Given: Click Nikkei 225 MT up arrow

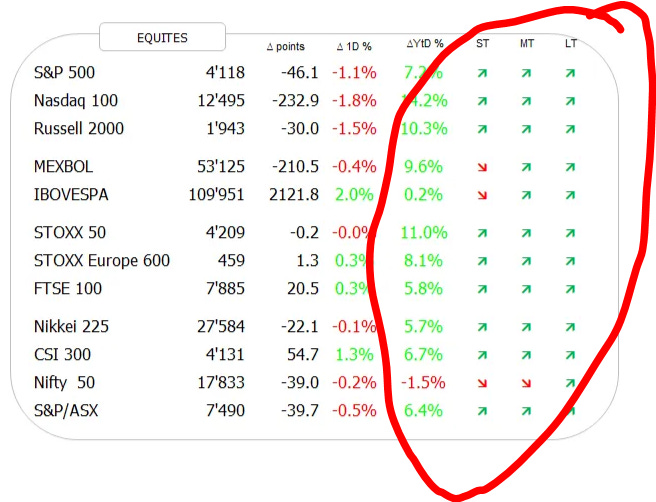Looking at the screenshot, I should [x=526, y=327].
